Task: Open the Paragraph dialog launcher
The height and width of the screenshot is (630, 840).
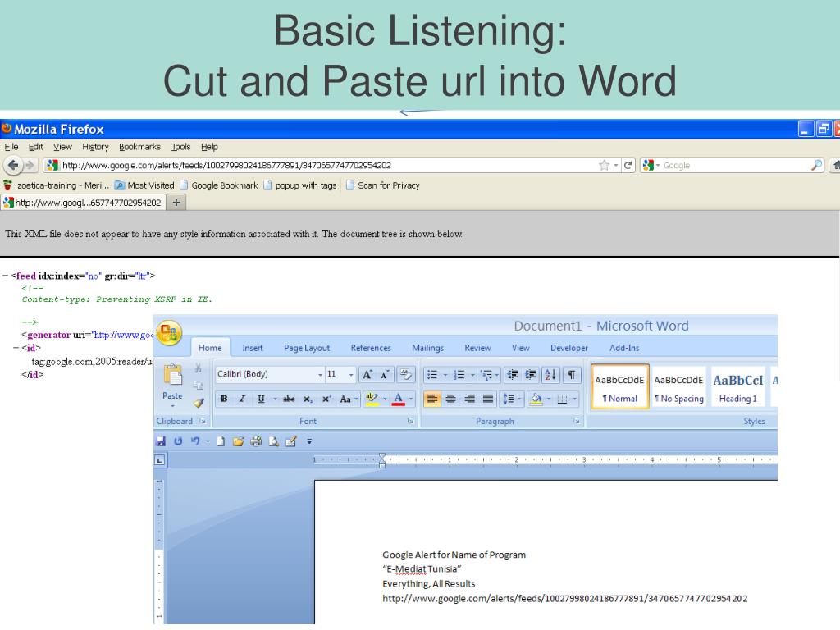Action: click(x=577, y=421)
